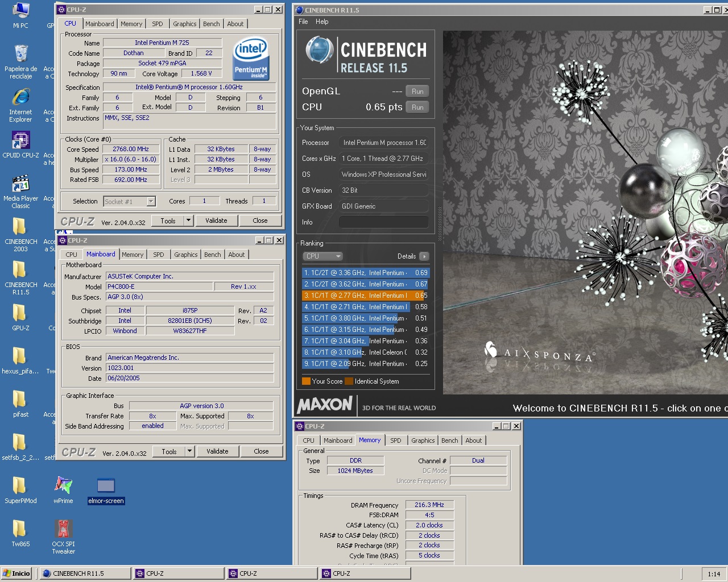Click Validate in Mainboard window

(217, 451)
